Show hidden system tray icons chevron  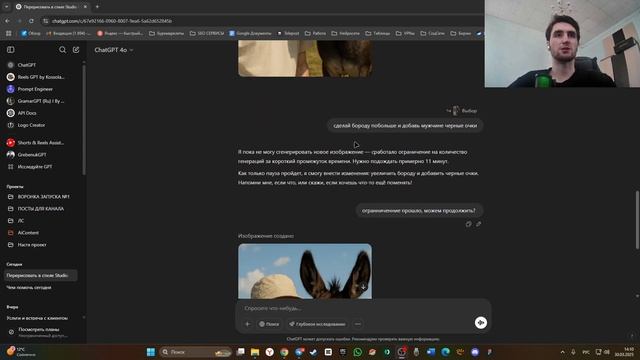562,352
